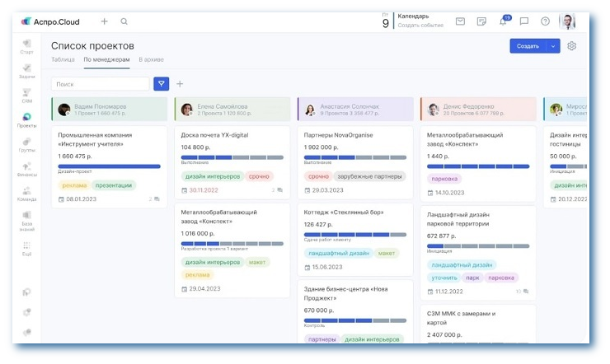610x364 pixels.
Task: Open notifications bell in the top bar
Action: 503,21
